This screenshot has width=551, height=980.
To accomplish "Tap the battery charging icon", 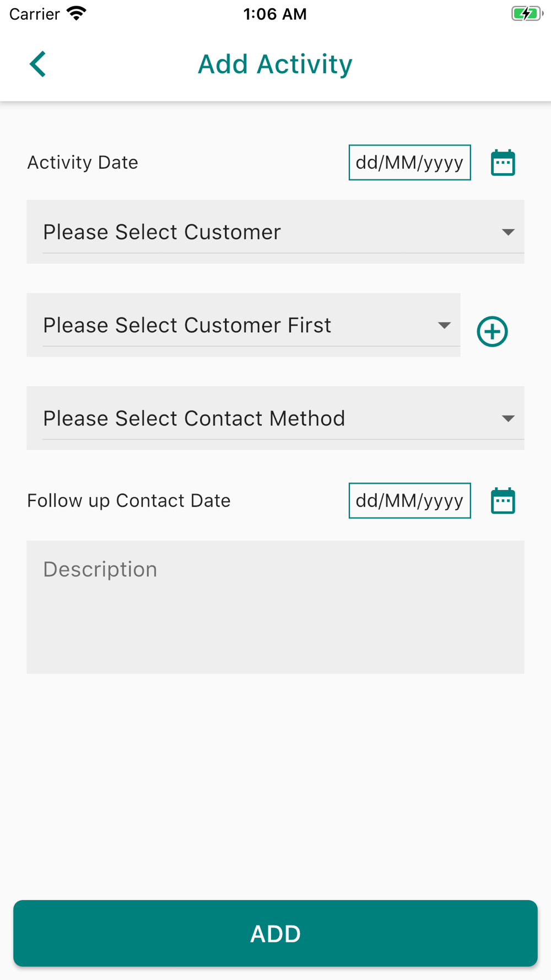I will [526, 14].
